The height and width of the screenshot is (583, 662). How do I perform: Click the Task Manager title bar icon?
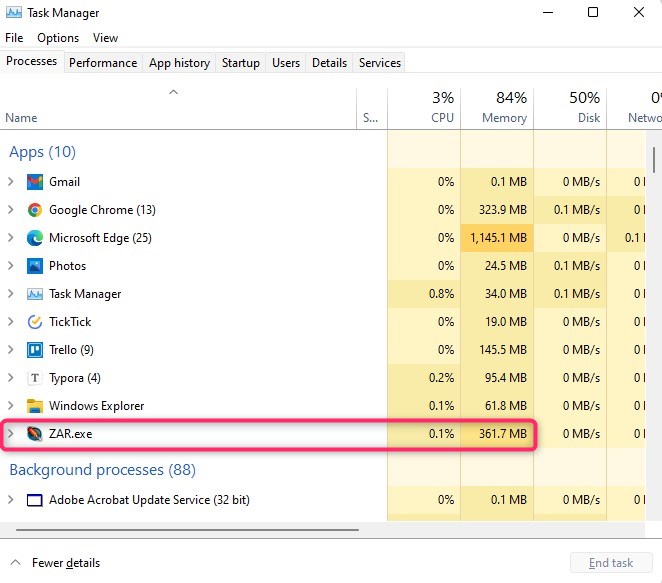14,13
